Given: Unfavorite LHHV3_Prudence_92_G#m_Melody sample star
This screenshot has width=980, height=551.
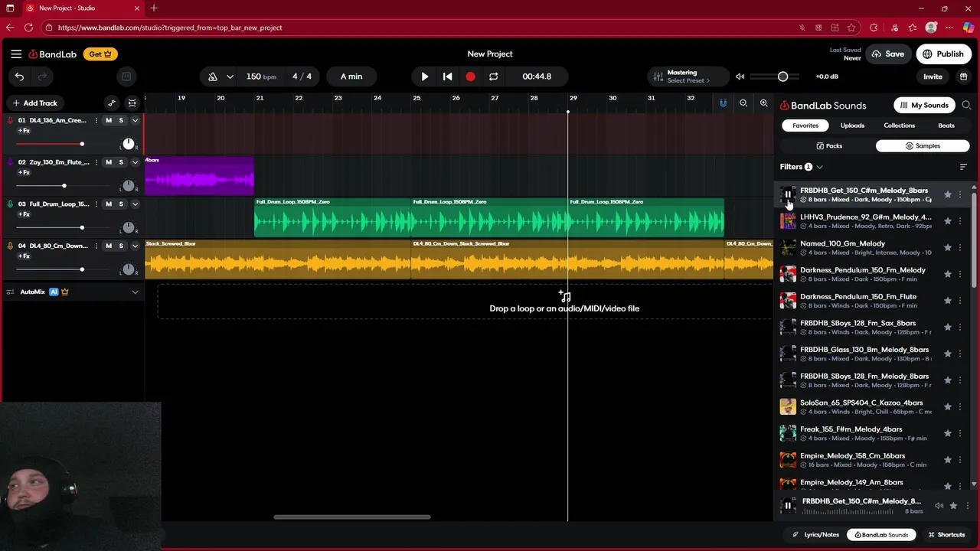Looking at the screenshot, I should click(x=948, y=221).
